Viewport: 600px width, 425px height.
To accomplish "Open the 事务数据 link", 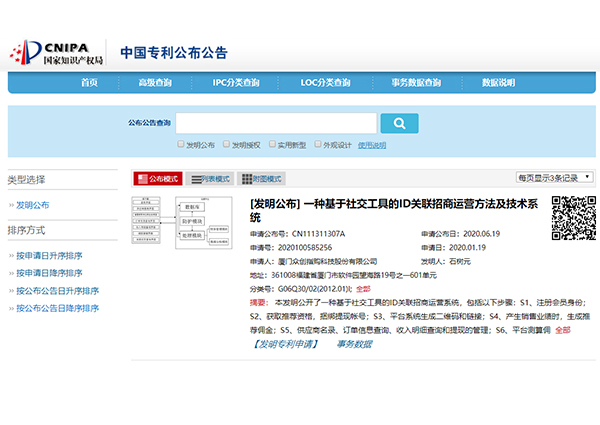I will tap(353, 343).
